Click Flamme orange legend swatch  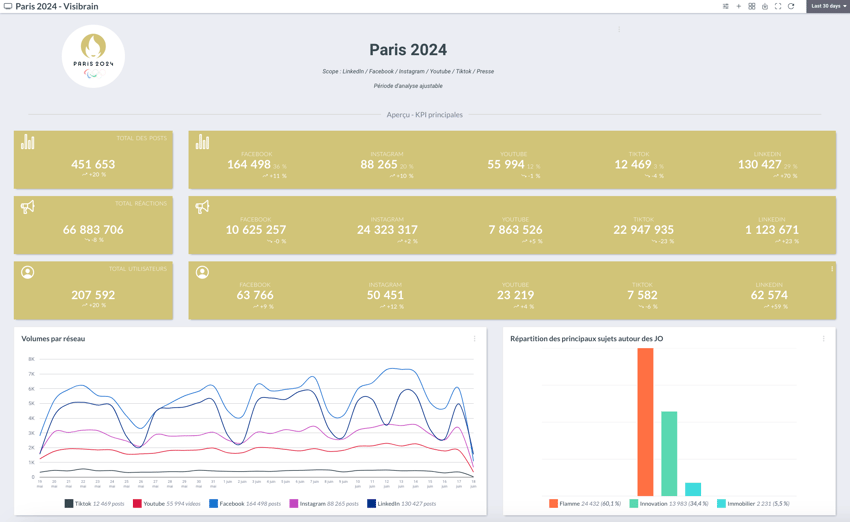click(553, 504)
